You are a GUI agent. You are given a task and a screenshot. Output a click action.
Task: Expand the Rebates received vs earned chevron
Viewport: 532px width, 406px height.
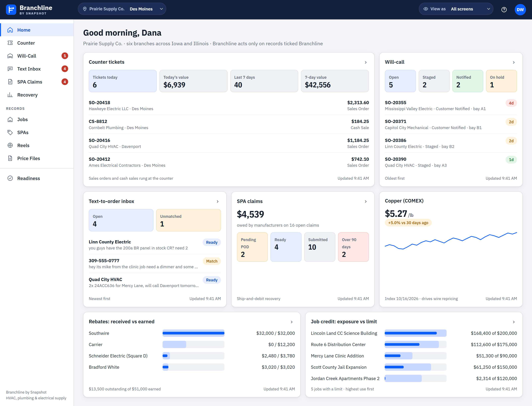(292, 322)
